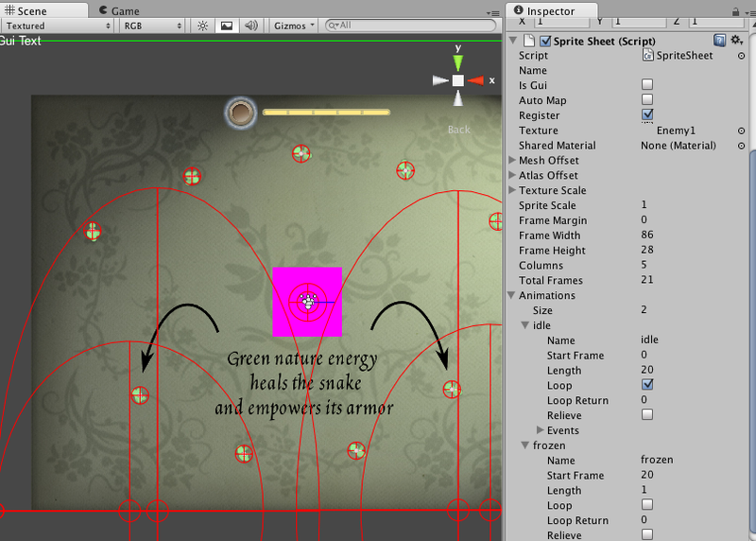756x541 pixels.
Task: Edit the Frame Width value 86
Action: 647,235
